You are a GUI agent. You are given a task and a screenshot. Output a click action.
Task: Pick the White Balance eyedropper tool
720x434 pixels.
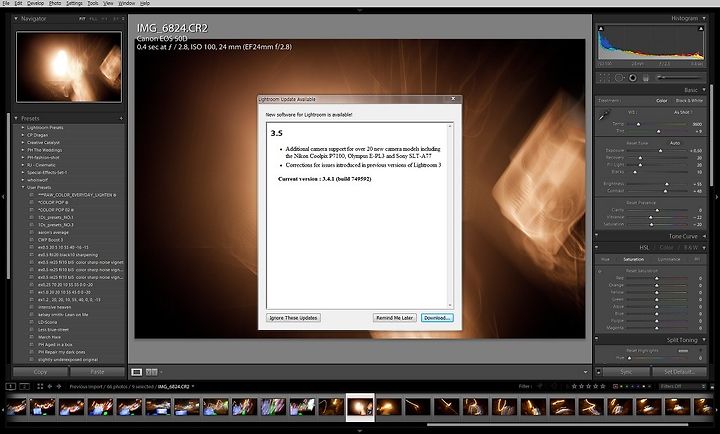(604, 115)
